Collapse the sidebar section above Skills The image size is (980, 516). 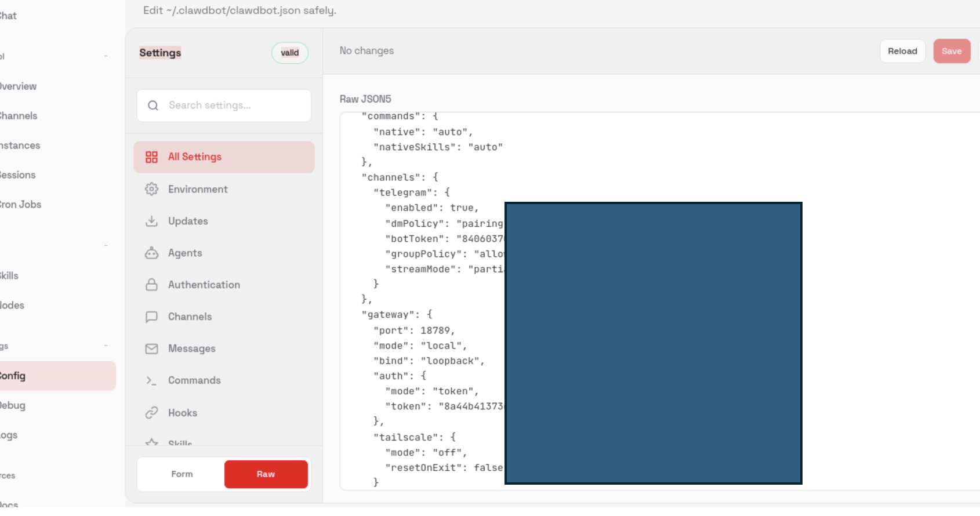106,246
